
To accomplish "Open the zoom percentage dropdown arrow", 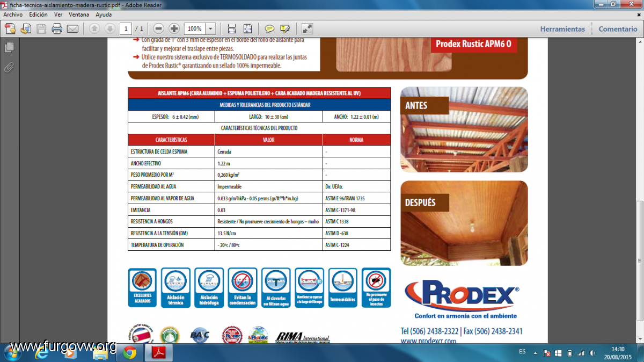I will pyautogui.click(x=210, y=29).
